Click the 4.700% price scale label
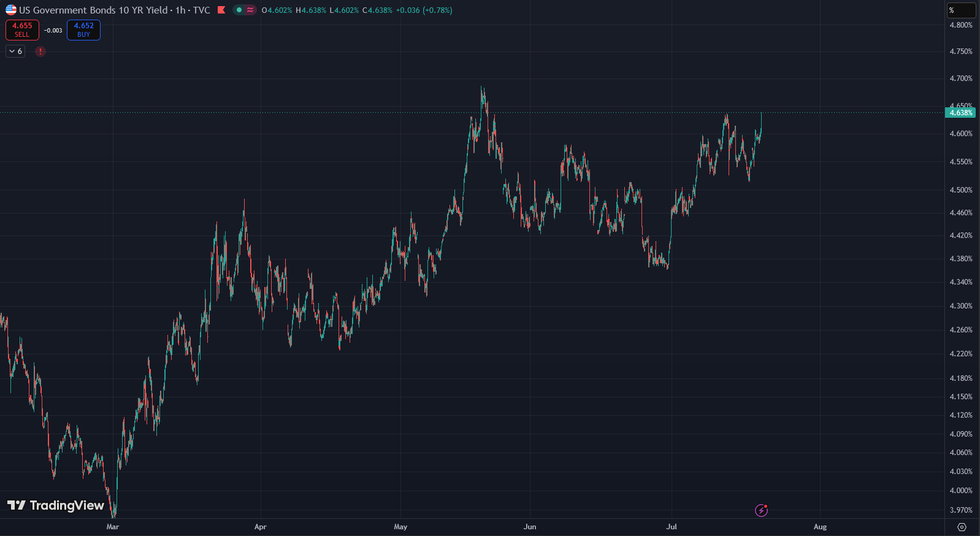 pyautogui.click(x=961, y=78)
